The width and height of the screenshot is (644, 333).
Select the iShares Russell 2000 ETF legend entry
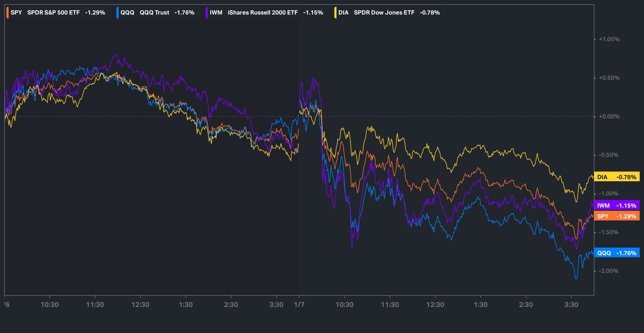(262, 13)
